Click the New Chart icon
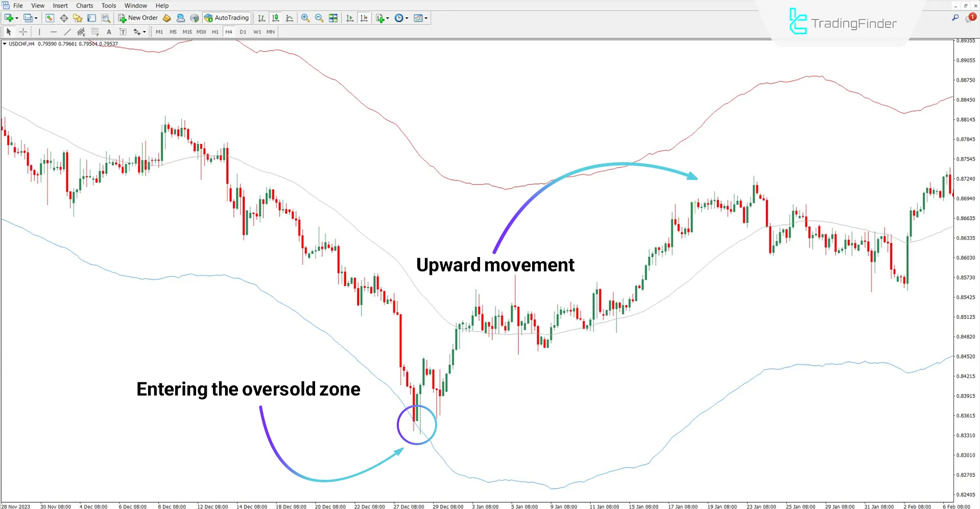Viewport: 980px width, 509px height. point(9,18)
